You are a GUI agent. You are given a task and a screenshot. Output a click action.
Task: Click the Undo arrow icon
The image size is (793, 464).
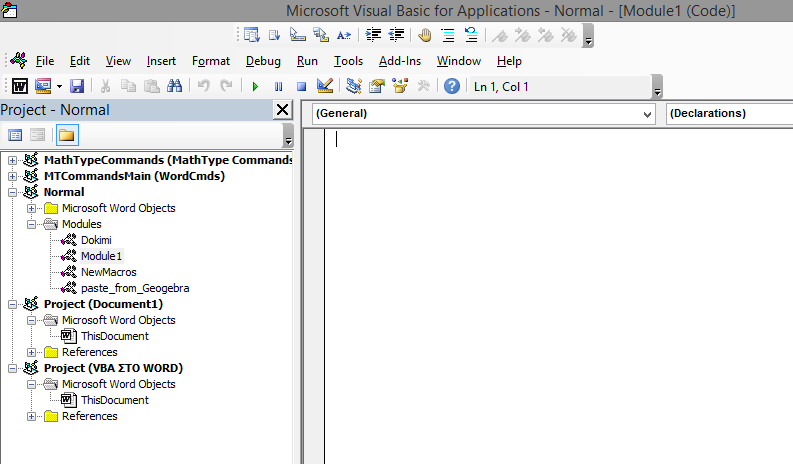pyautogui.click(x=204, y=86)
